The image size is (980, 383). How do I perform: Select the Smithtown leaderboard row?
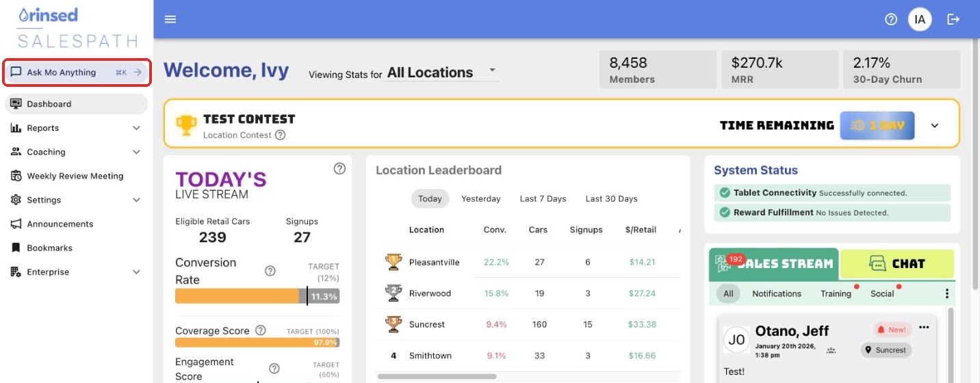point(528,356)
